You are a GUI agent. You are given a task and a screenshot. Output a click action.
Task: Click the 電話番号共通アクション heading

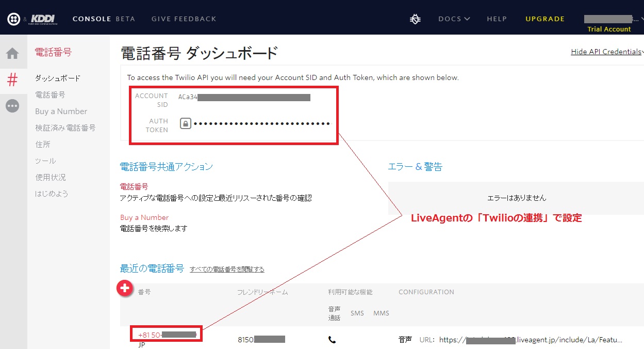167,167
